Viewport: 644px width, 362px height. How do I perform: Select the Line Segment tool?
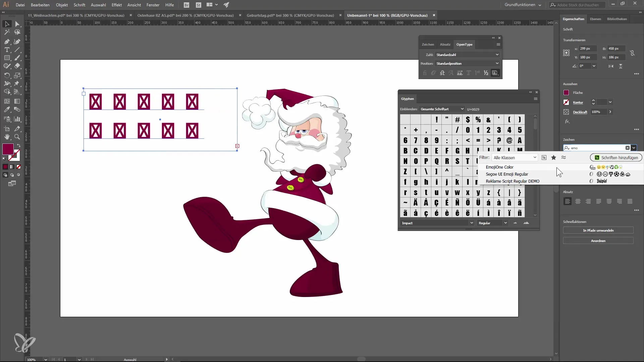click(x=17, y=50)
